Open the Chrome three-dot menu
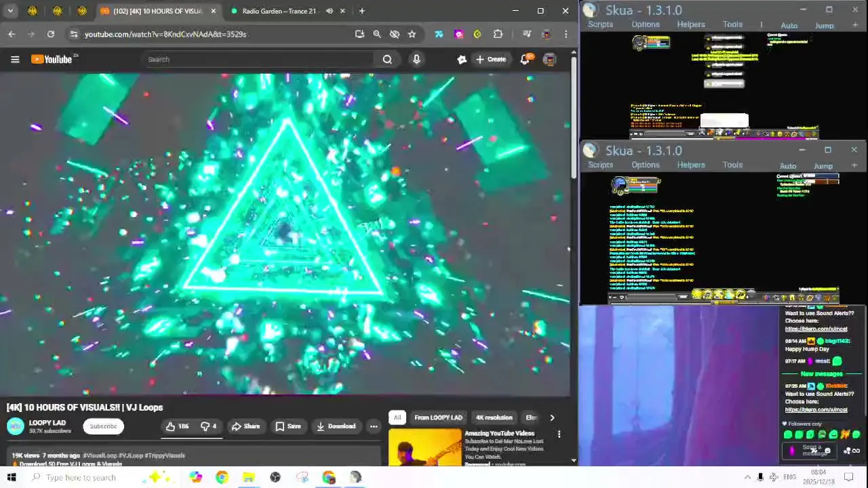Screen dimensions: 868x488 tap(566, 34)
